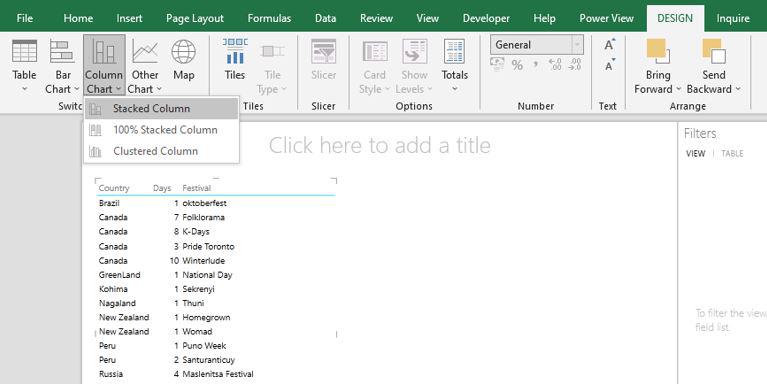
Task: Apply comma style number format
Action: pyautogui.click(x=536, y=65)
